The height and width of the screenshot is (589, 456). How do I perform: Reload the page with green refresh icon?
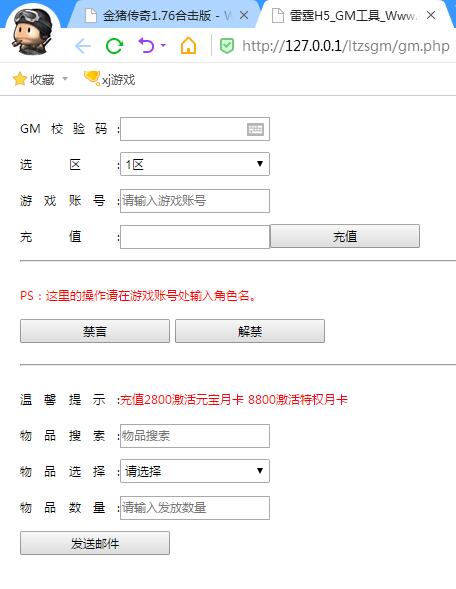tap(114, 46)
